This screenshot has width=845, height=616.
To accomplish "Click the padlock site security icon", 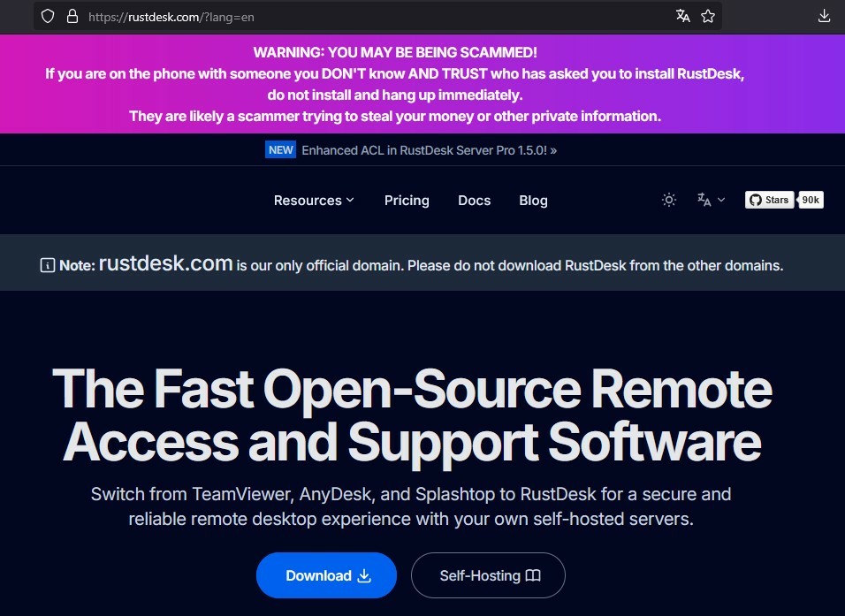I will pyautogui.click(x=72, y=16).
